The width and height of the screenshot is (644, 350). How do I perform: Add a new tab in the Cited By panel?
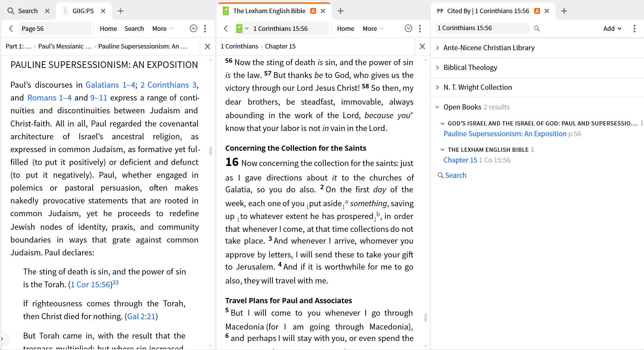pos(564,11)
